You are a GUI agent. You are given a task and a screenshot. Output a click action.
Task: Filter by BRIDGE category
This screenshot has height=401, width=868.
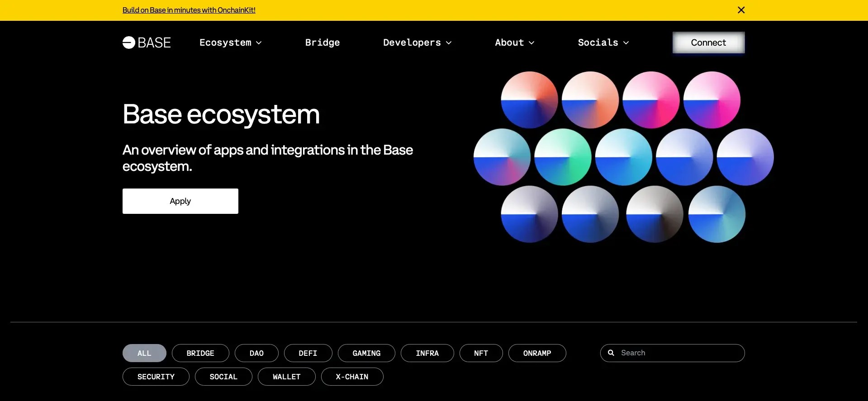click(200, 353)
